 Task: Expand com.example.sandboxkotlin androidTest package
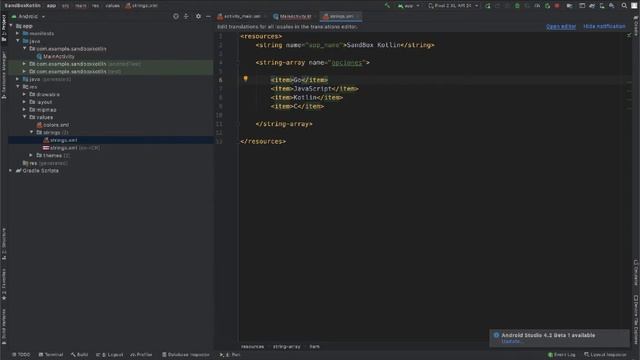pyautogui.click(x=24, y=64)
